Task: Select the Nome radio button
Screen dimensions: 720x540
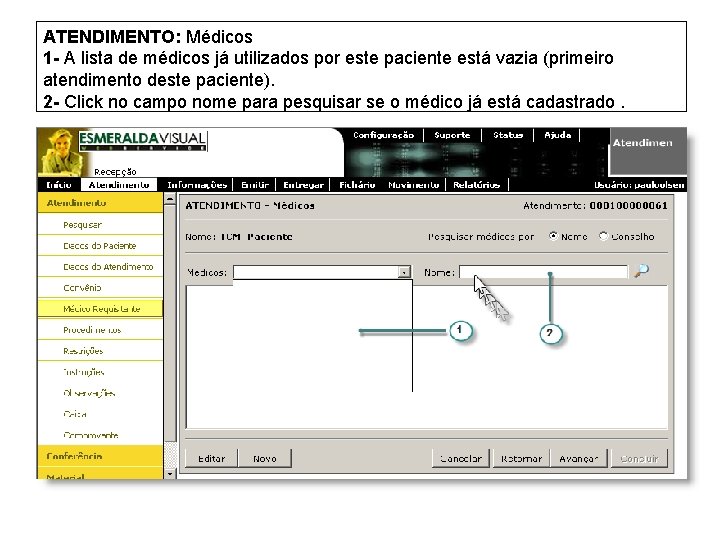Action: 553,236
